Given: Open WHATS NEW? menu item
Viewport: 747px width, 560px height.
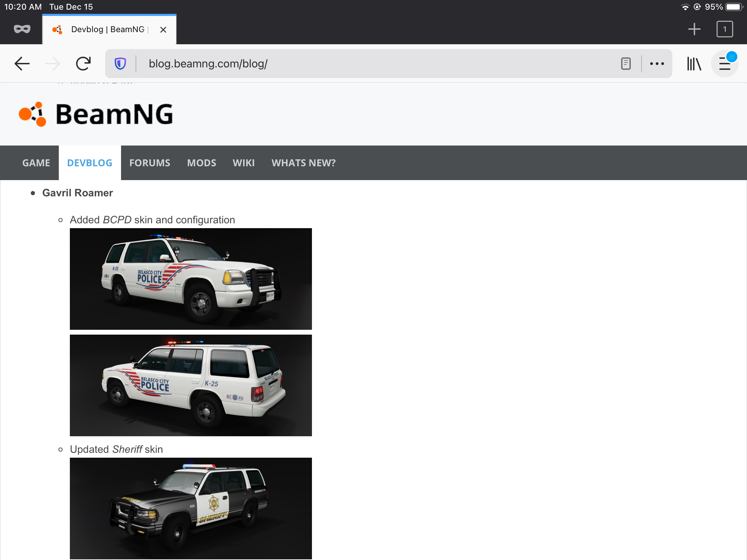Looking at the screenshot, I should coord(304,163).
